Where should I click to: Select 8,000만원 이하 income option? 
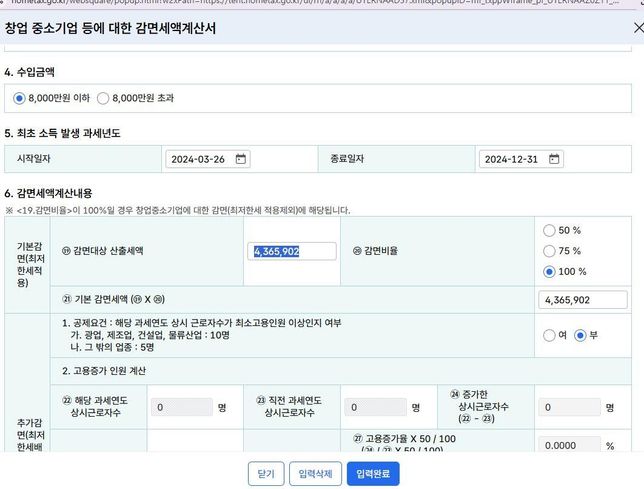(19, 98)
